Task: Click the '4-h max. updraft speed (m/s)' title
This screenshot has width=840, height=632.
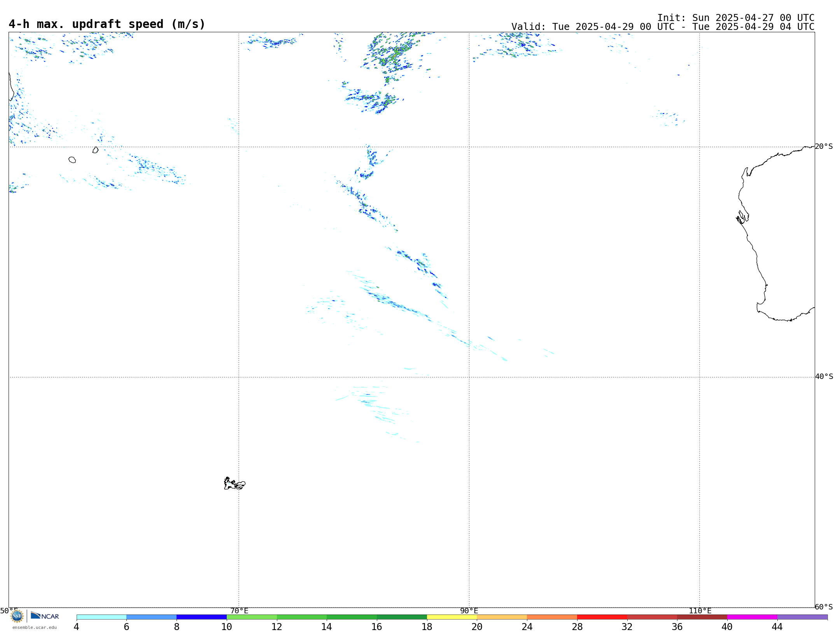Action: tap(107, 24)
